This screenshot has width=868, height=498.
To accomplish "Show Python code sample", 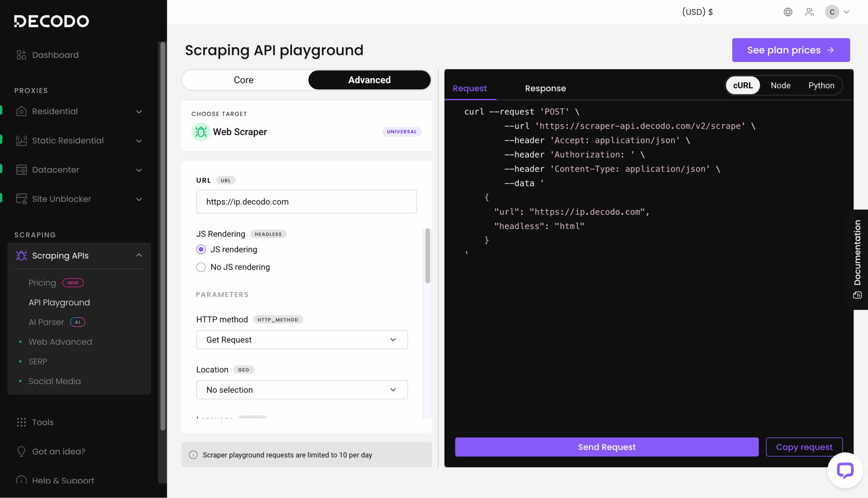I will point(821,85).
